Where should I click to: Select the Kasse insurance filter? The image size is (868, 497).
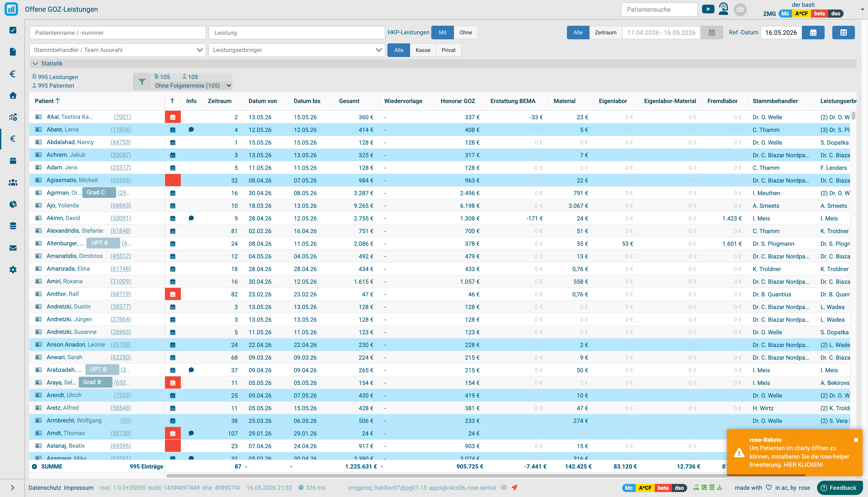(423, 50)
